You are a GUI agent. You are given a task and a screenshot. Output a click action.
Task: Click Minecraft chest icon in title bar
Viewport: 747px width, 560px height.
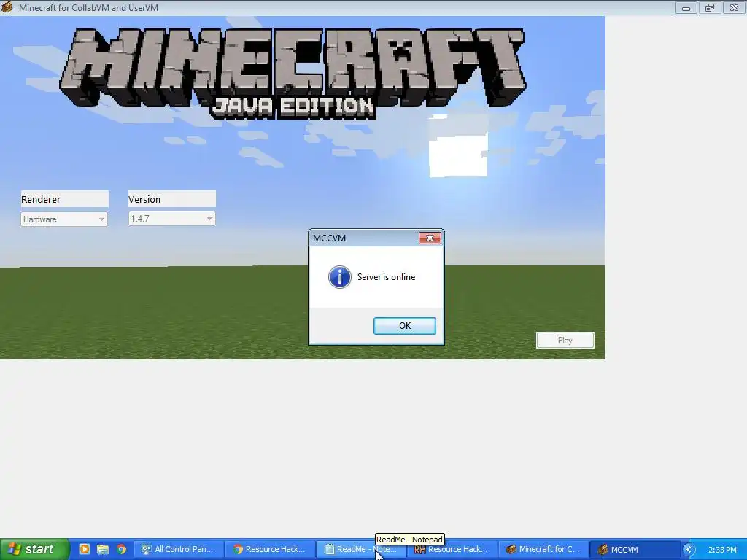7,7
